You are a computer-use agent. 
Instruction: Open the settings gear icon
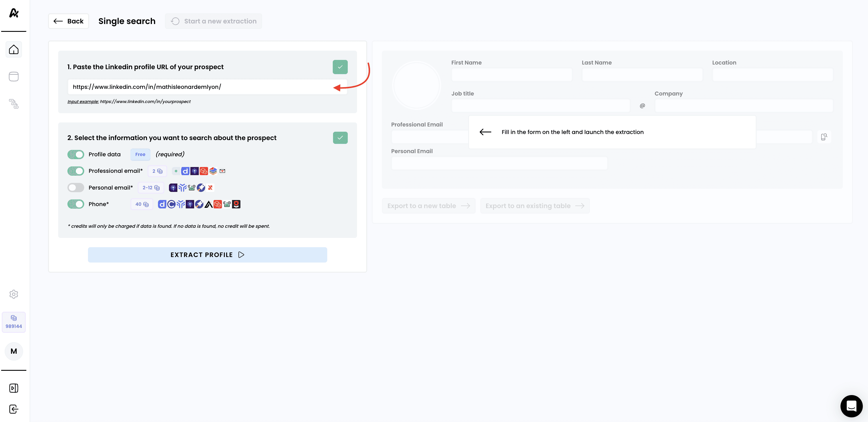pos(14,294)
